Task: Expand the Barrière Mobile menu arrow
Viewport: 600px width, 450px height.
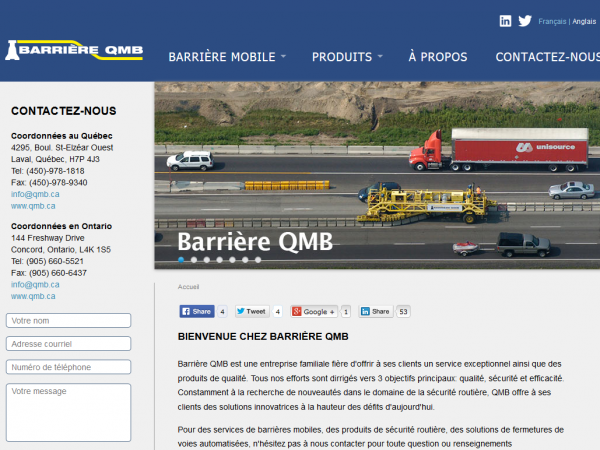Action: click(x=284, y=56)
